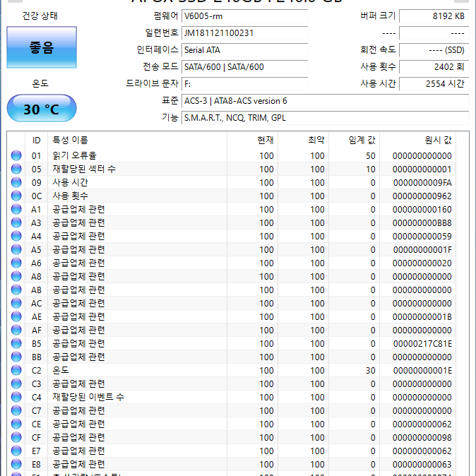This screenshot has width=476, height=476.
Task: Click the 인터페이스 field with Serial ATA
Action: pos(244,50)
